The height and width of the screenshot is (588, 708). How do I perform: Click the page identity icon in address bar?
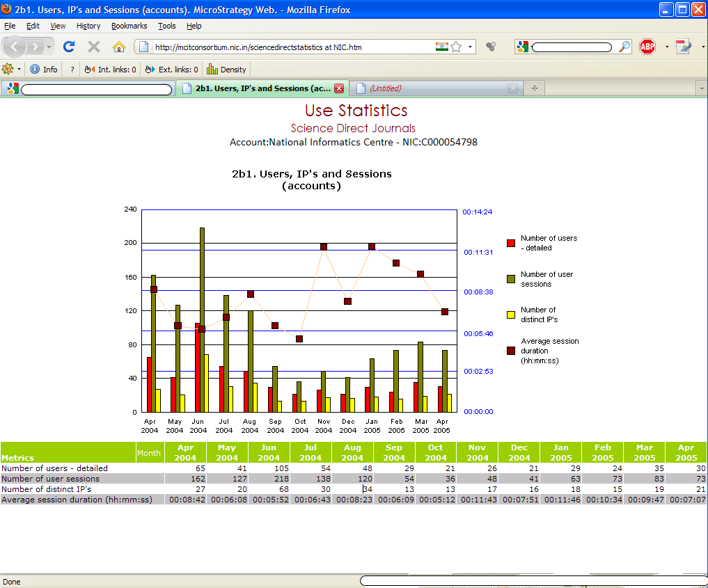(143, 47)
